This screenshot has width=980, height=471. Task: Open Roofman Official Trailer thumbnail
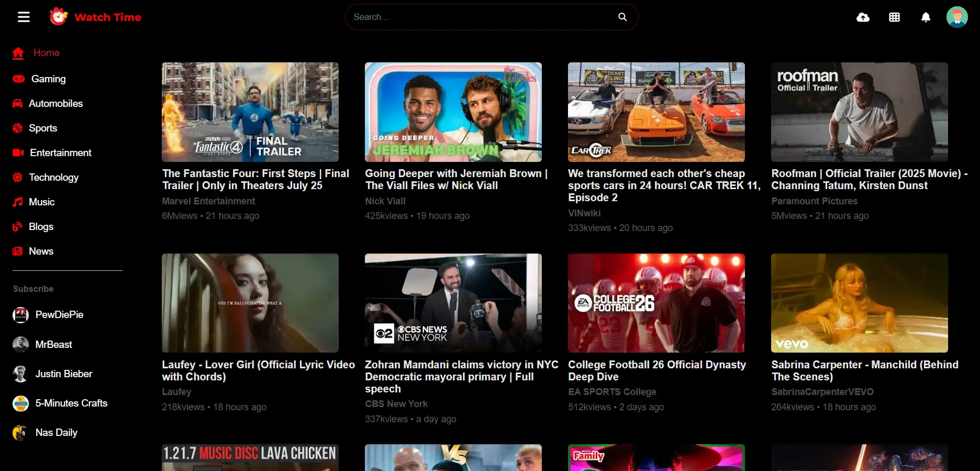(x=860, y=112)
